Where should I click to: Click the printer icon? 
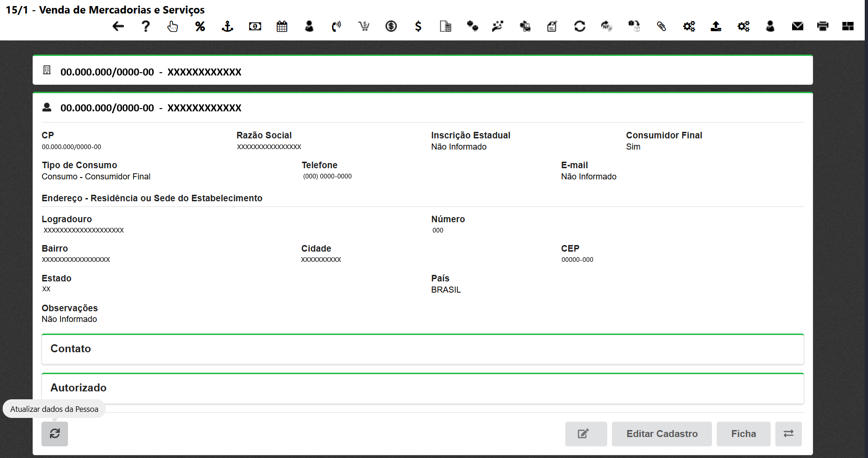click(823, 27)
